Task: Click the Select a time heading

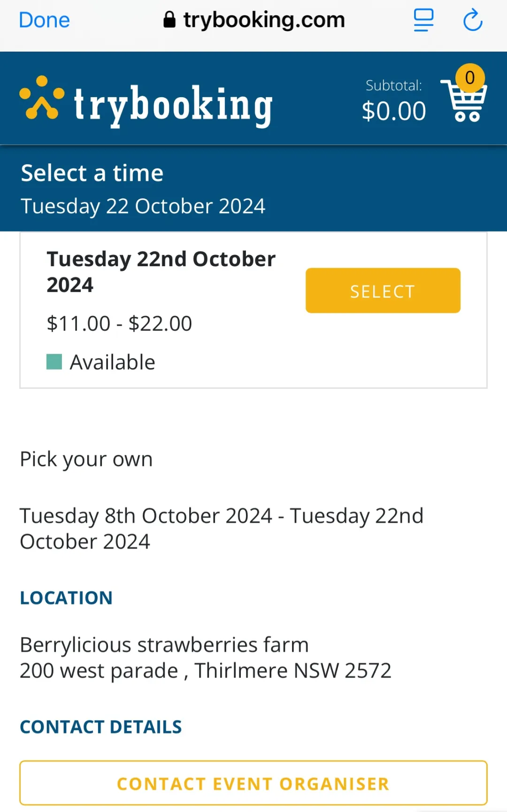Action: point(92,173)
